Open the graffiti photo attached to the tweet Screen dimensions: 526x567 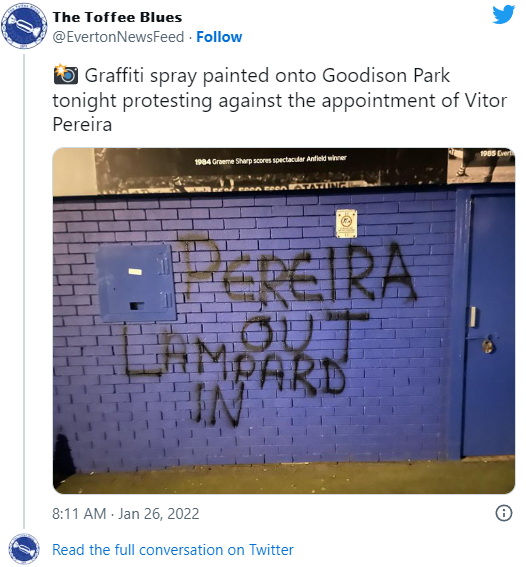point(284,320)
